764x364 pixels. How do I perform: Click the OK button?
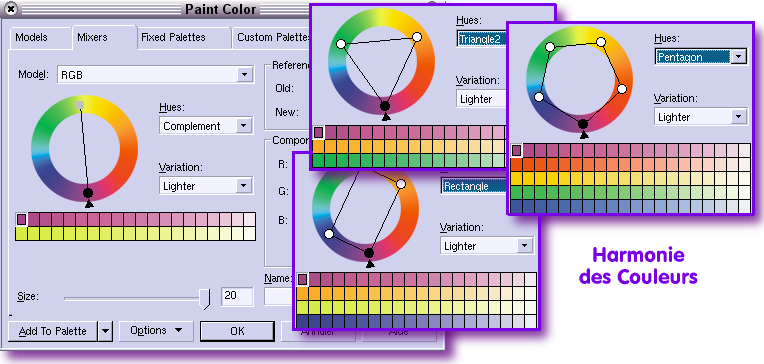[237, 331]
